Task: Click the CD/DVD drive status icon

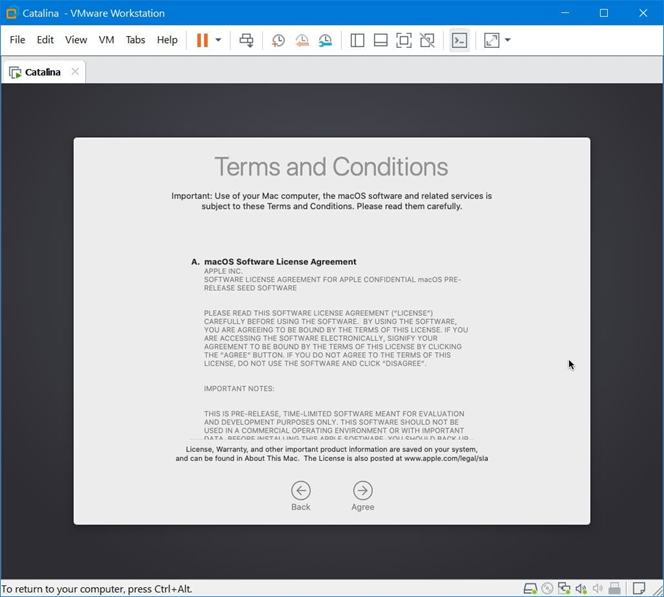Action: point(547,589)
